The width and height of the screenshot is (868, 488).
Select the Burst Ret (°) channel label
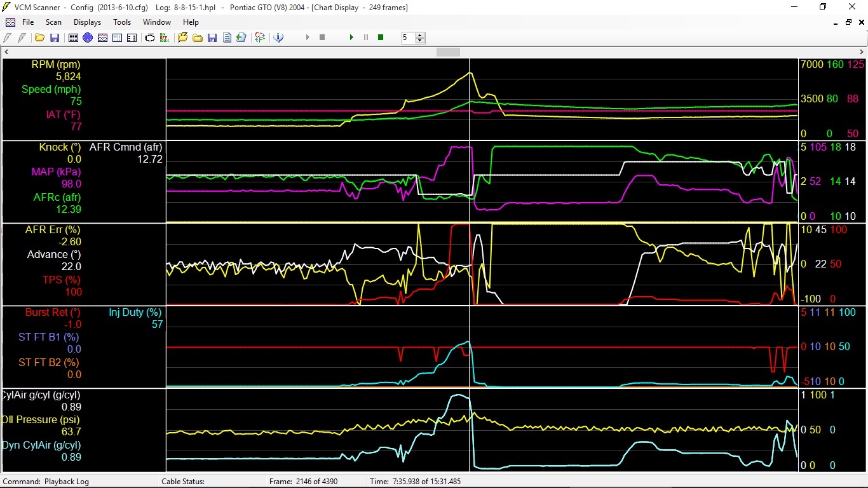tap(53, 312)
